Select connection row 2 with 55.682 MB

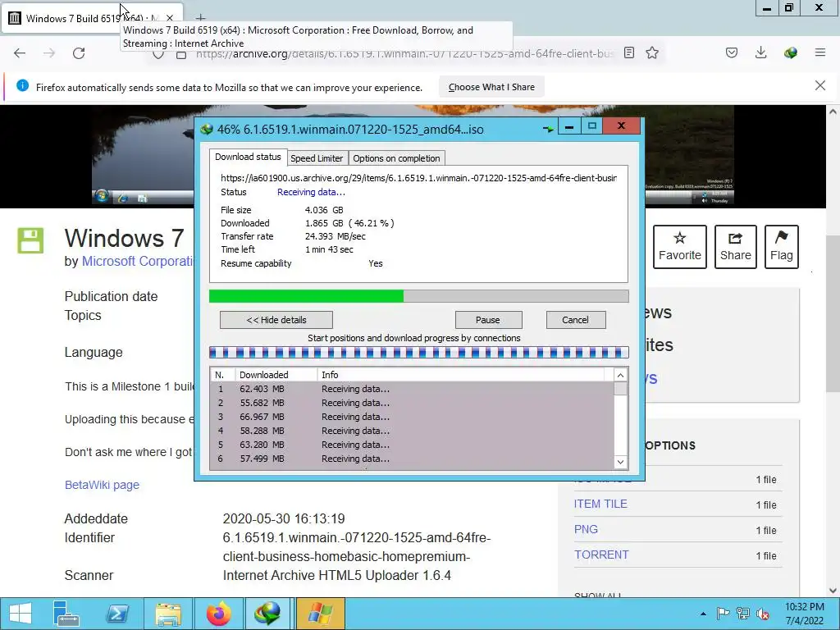click(412, 403)
